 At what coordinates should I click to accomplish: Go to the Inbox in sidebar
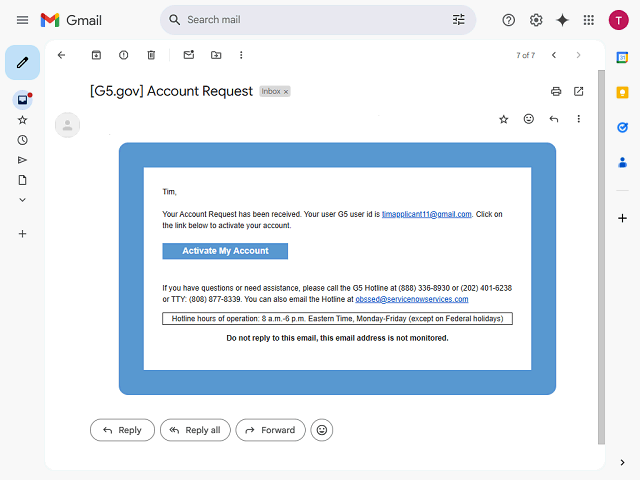tap(22, 100)
